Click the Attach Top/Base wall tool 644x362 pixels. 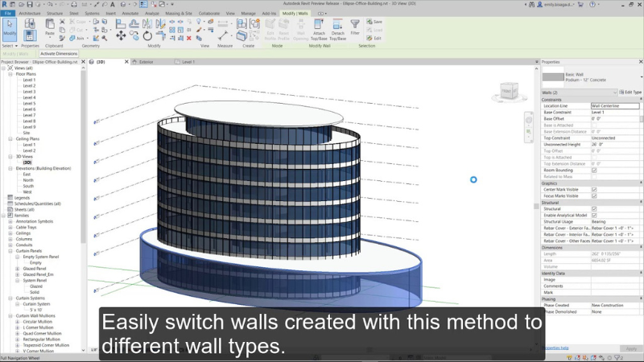[x=320, y=29]
